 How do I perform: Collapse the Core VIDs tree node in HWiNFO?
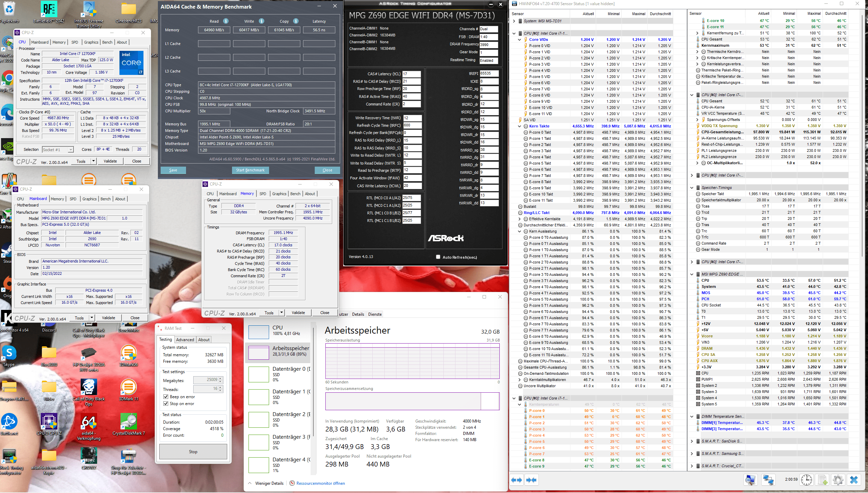(519, 40)
